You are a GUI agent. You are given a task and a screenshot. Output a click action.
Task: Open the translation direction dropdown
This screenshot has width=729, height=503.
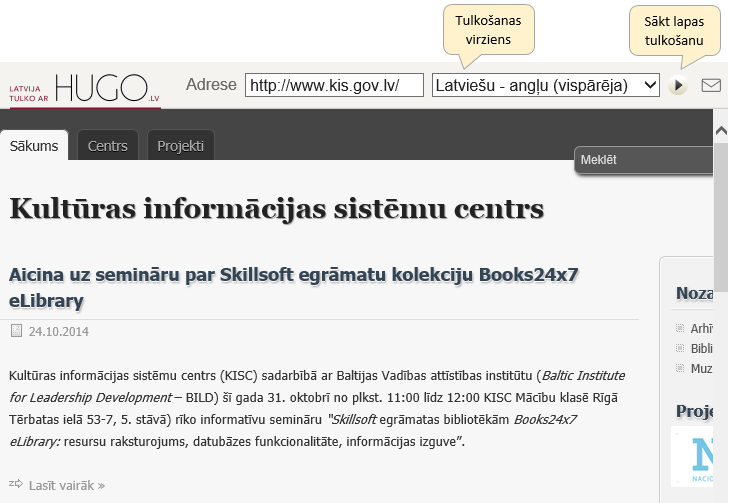[546, 86]
